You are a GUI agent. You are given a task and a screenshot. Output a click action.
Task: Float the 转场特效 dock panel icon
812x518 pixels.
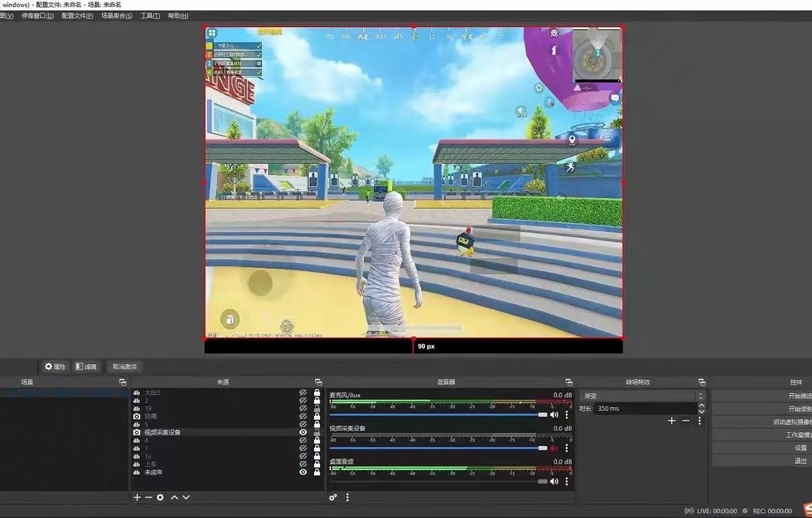702,383
